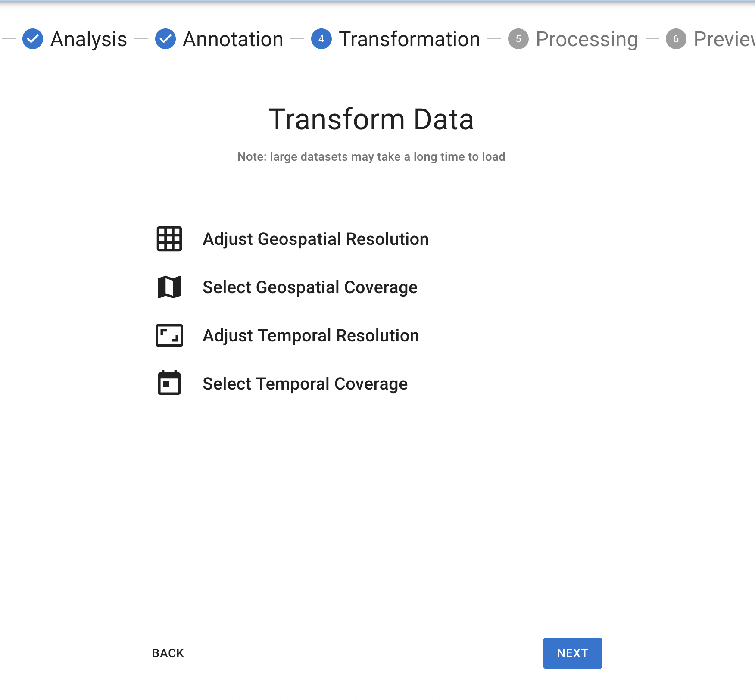Click the calendar icon for Temporal Coverage
Image resolution: width=755 pixels, height=700 pixels.
(x=169, y=382)
